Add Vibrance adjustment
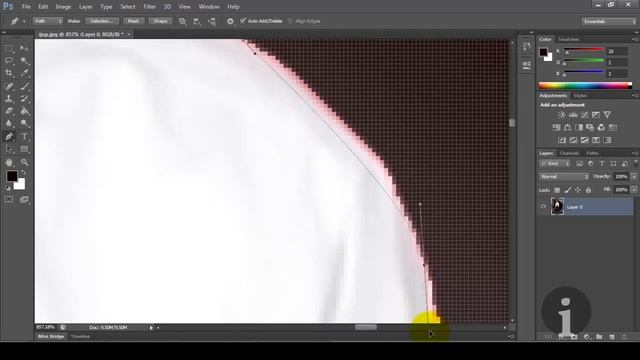The image size is (640, 360). coord(607,115)
